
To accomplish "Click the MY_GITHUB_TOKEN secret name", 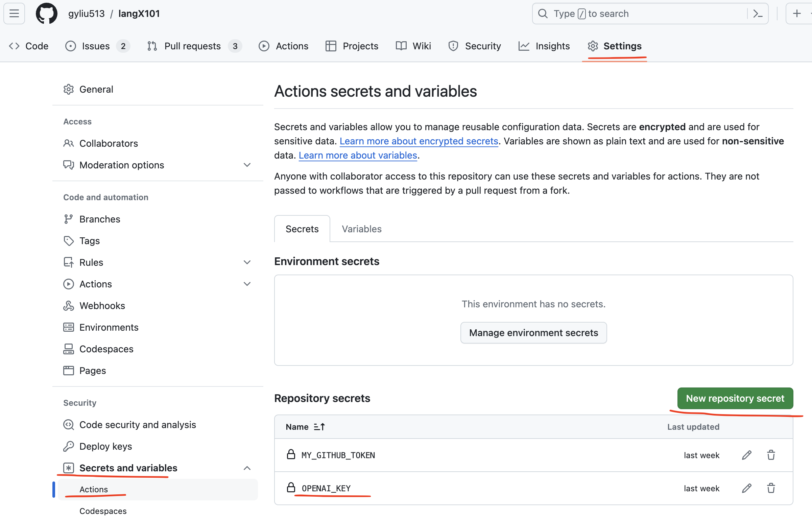I will pyautogui.click(x=338, y=455).
